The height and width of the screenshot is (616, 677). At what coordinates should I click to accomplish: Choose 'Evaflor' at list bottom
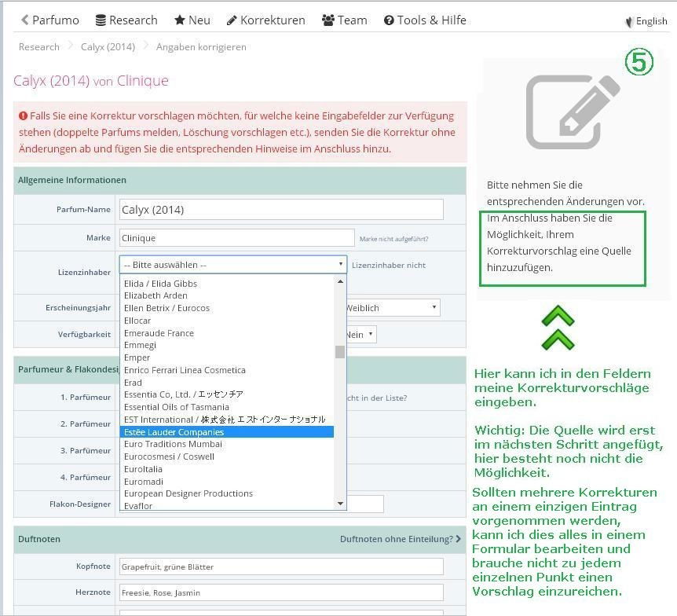click(227, 505)
